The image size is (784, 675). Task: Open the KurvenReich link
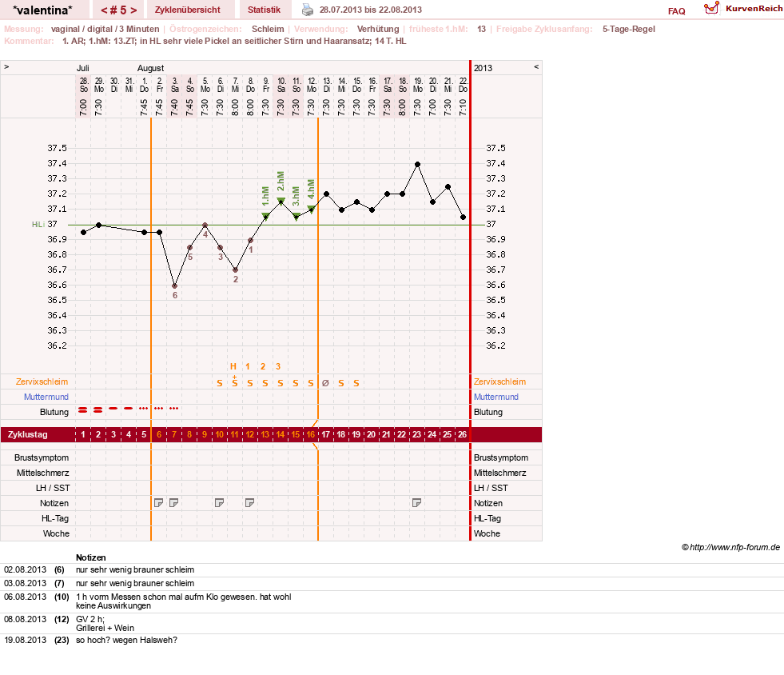754,9
